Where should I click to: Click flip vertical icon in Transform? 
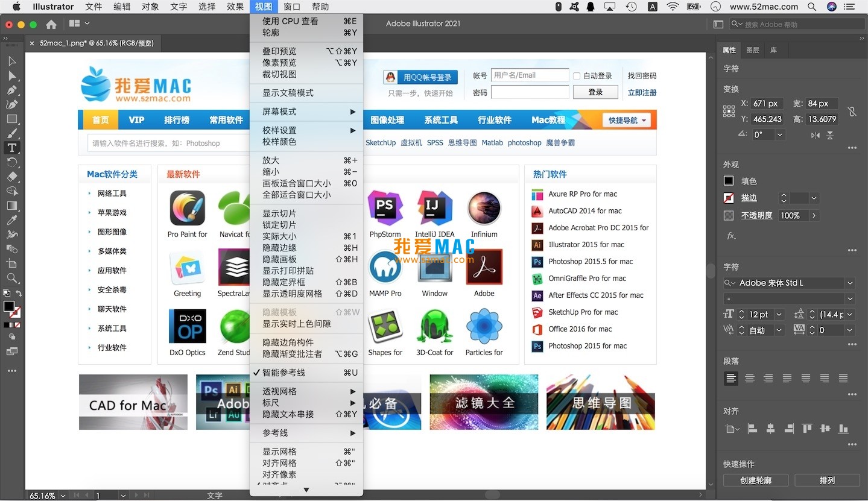coord(830,135)
